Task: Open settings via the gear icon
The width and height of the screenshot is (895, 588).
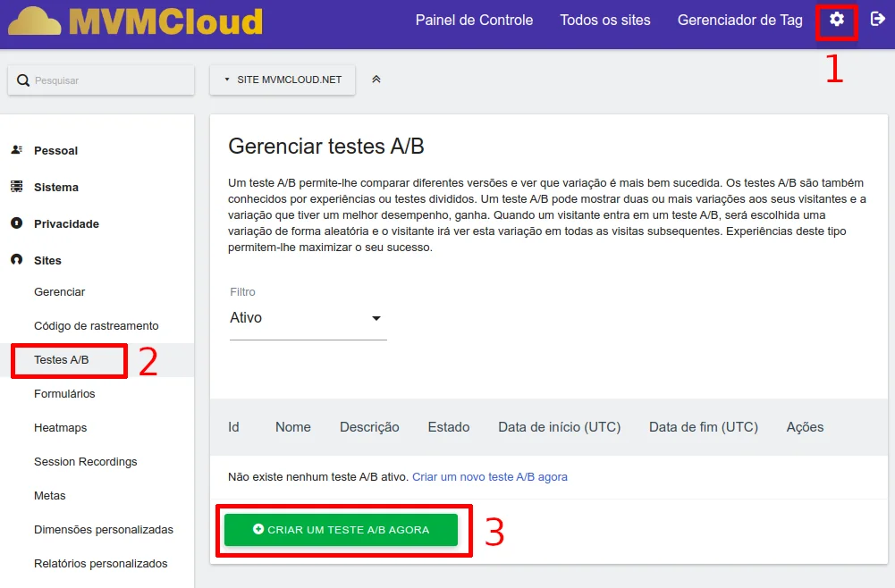Action: [x=837, y=20]
